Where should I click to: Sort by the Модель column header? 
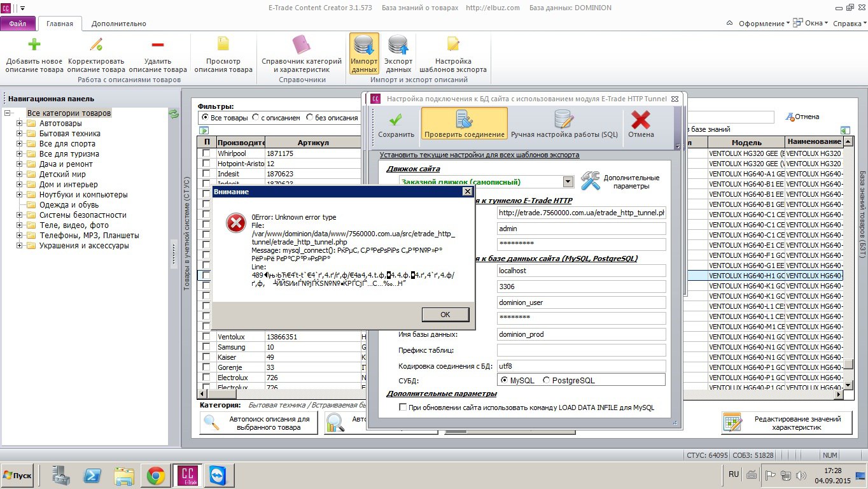click(746, 143)
